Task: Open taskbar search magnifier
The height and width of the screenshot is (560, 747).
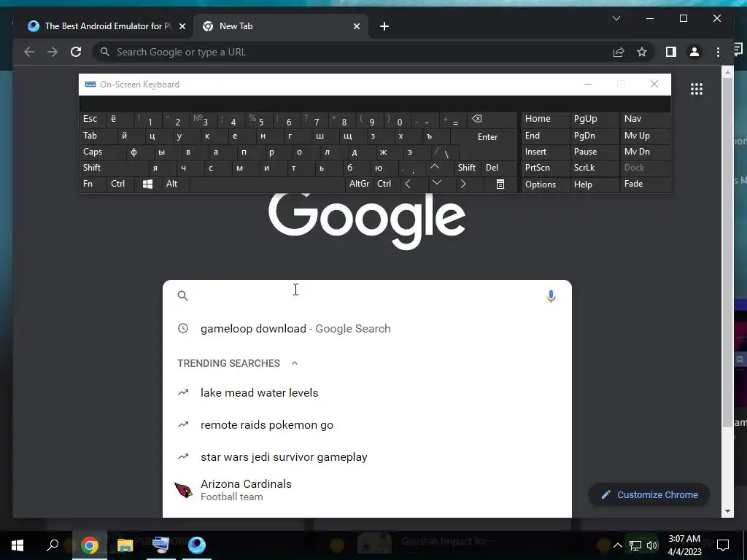Action: point(53,545)
